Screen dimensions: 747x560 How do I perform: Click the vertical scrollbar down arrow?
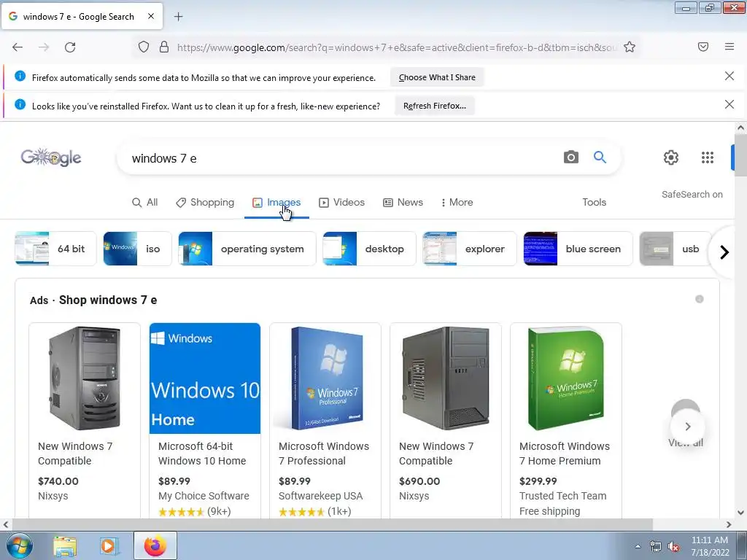740,513
